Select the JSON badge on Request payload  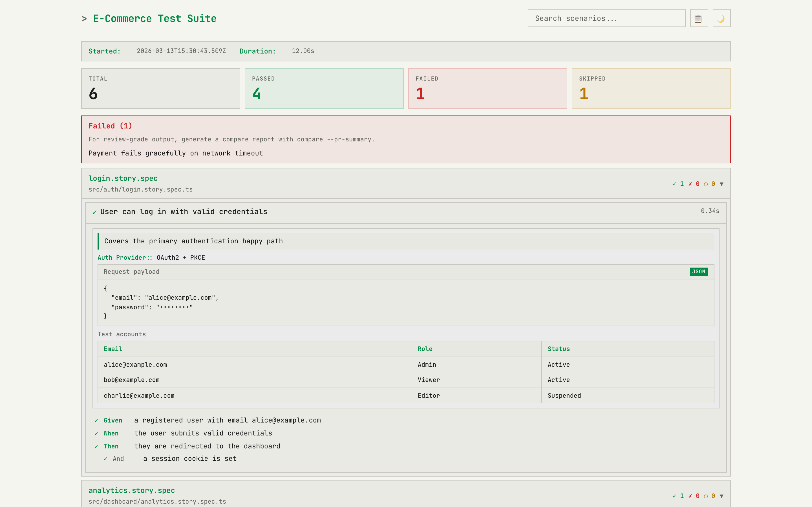[699, 272]
